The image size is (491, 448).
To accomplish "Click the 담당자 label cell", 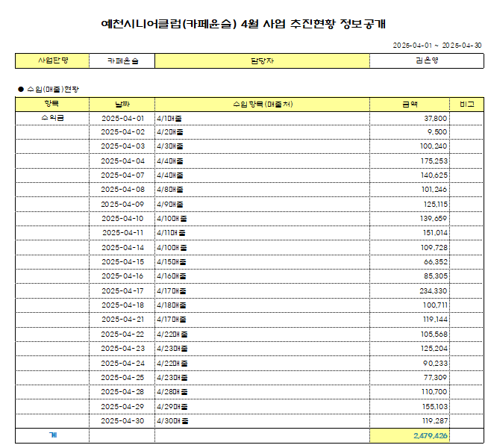I will pyautogui.click(x=263, y=60).
